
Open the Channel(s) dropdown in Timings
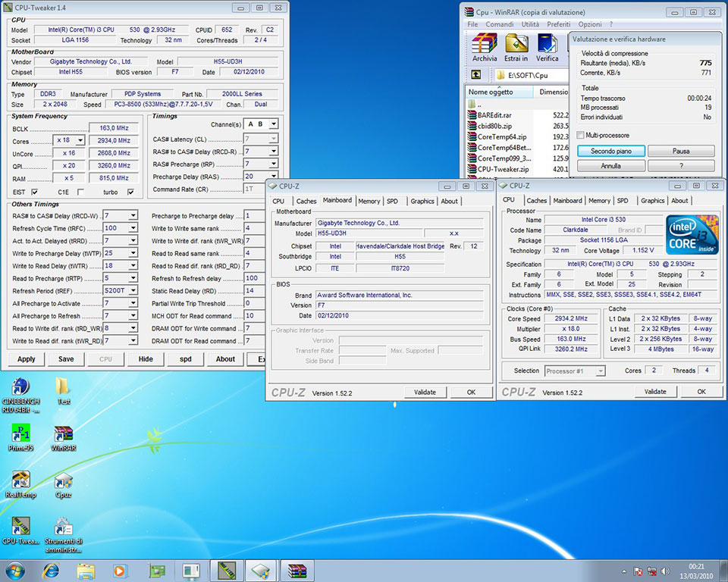pyautogui.click(x=274, y=124)
